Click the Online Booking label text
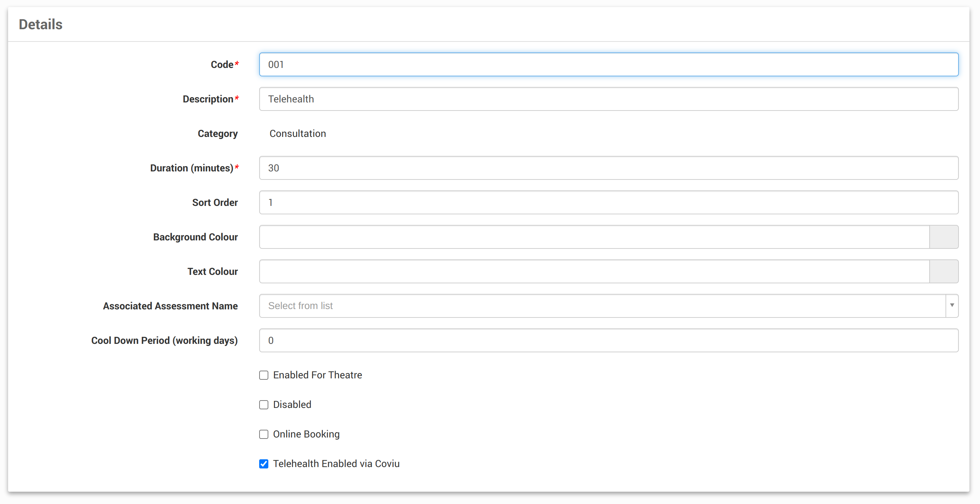The width and height of the screenshot is (980, 504). pos(306,434)
